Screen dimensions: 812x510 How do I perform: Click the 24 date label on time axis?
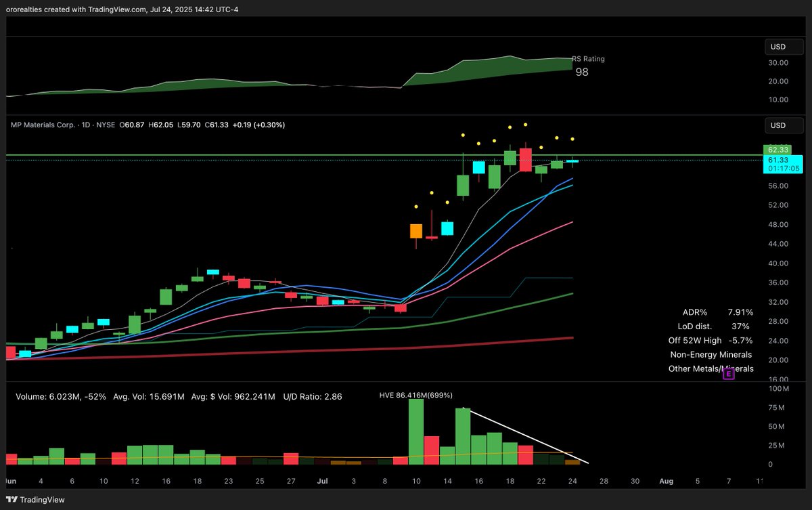[572, 481]
